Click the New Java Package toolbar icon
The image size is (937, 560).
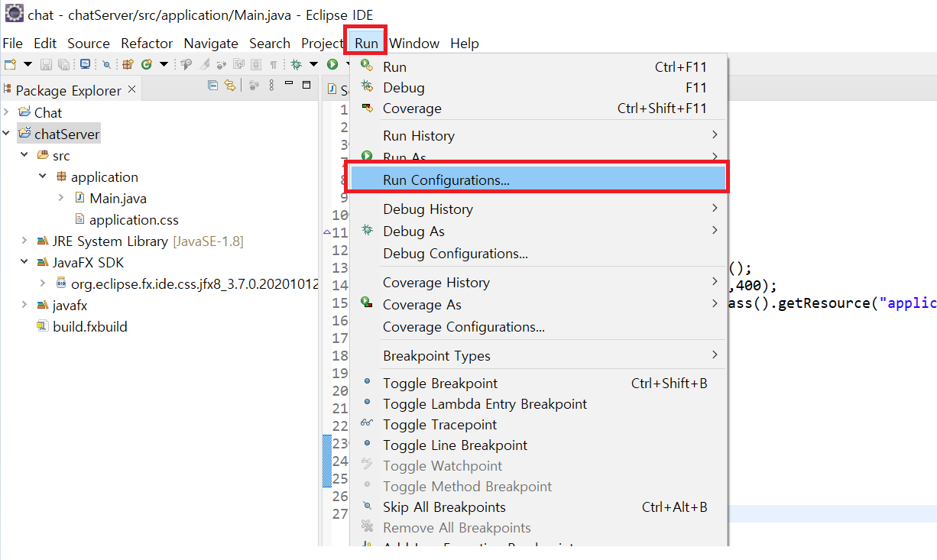[128, 64]
